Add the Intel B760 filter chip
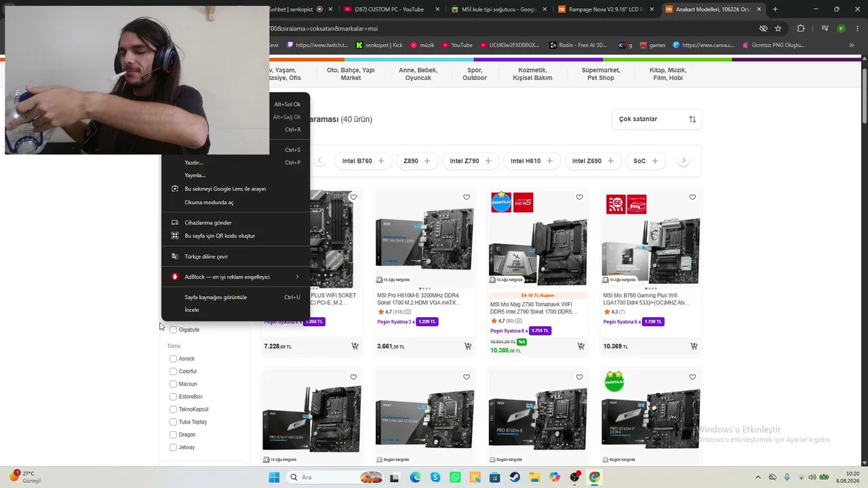Screen dimensions: 868x488 (x=363, y=161)
